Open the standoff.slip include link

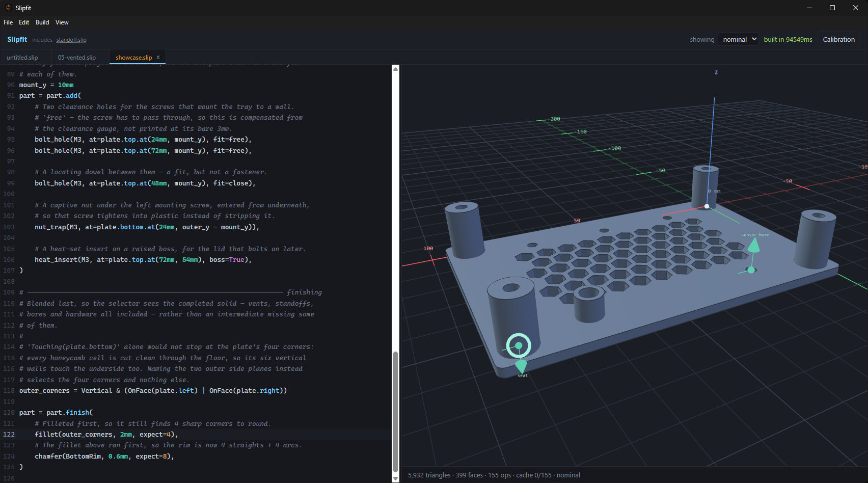click(x=71, y=40)
